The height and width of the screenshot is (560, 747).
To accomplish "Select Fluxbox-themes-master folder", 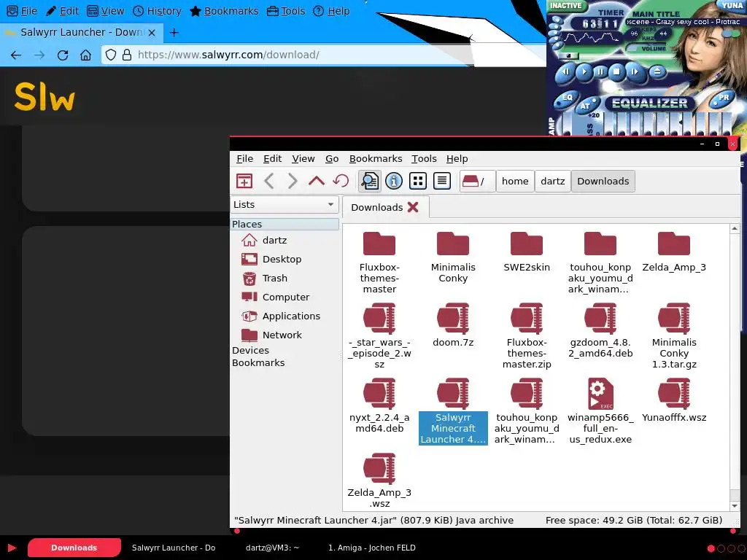I will click(379, 262).
